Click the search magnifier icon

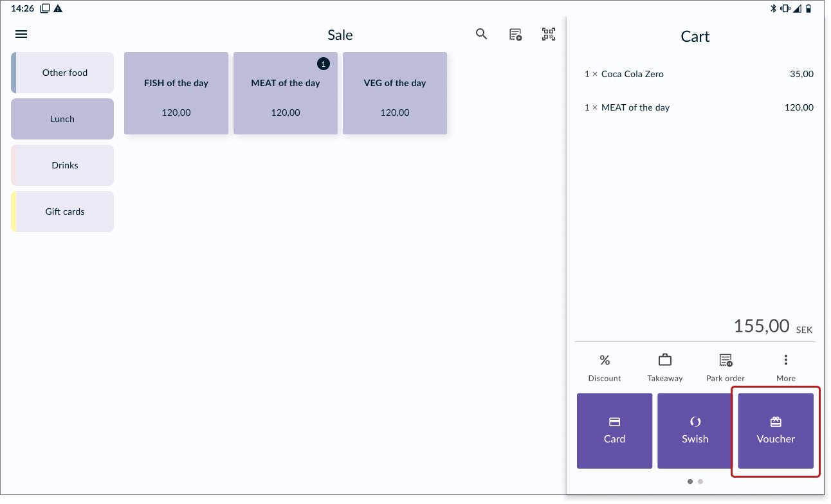point(481,35)
